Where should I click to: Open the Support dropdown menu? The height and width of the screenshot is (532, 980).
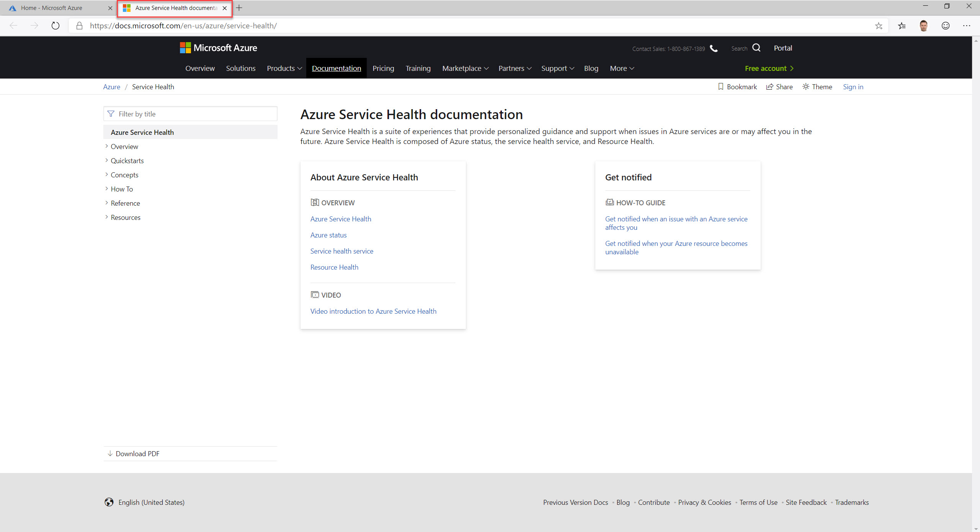(x=558, y=68)
